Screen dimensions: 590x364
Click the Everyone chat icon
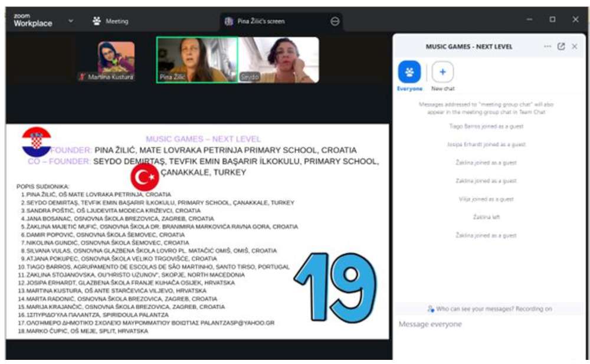(x=409, y=72)
